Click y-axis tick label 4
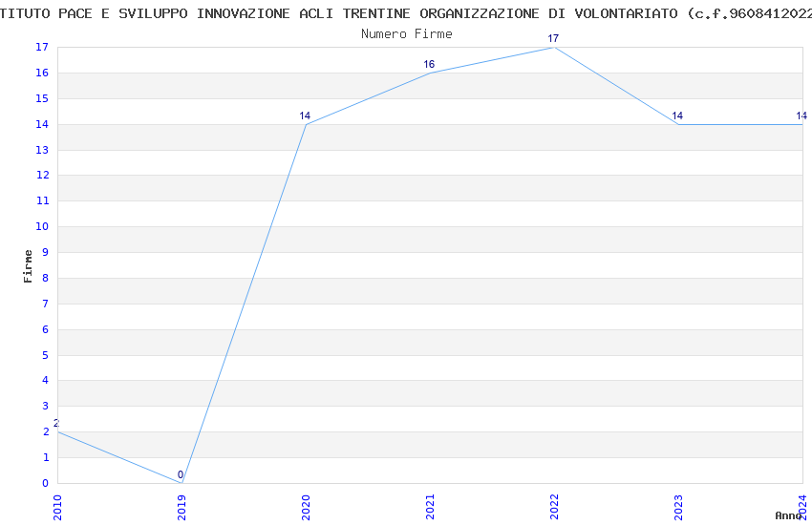The height and width of the screenshot is (525, 812). tap(46, 380)
